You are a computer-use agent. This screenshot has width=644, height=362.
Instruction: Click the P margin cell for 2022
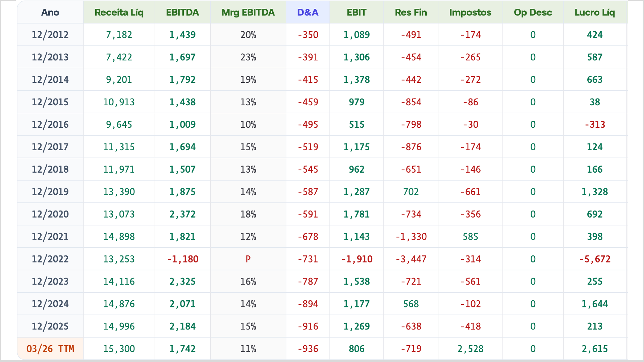click(x=248, y=259)
